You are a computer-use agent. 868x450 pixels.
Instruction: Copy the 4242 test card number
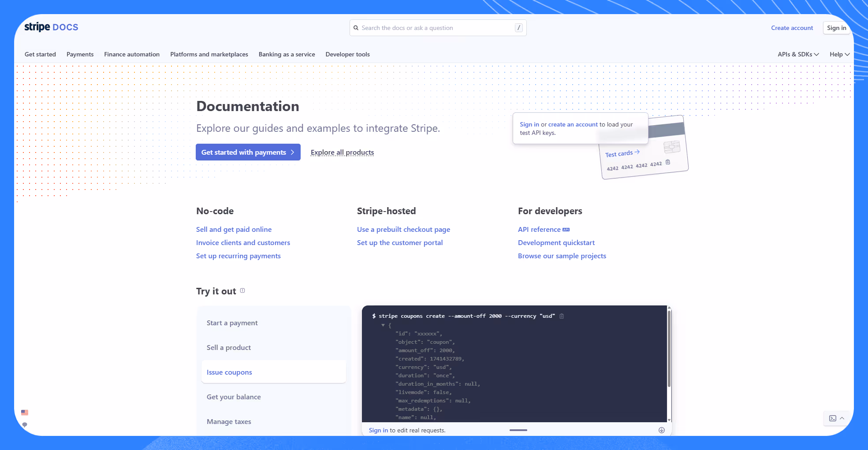[x=668, y=162]
